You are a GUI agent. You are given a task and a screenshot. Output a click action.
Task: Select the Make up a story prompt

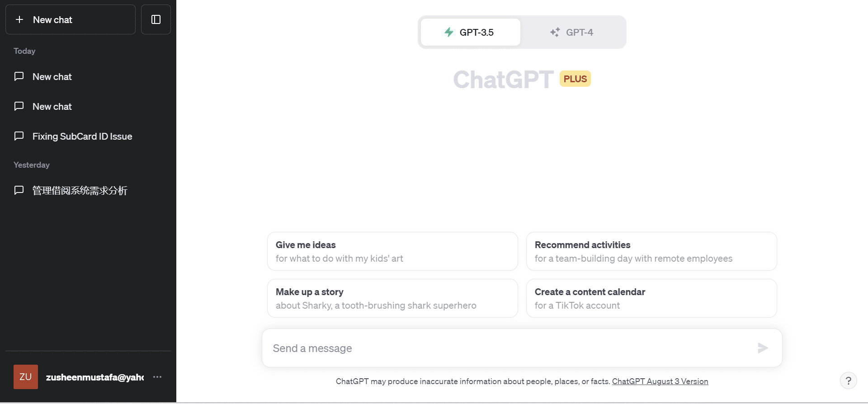(392, 298)
